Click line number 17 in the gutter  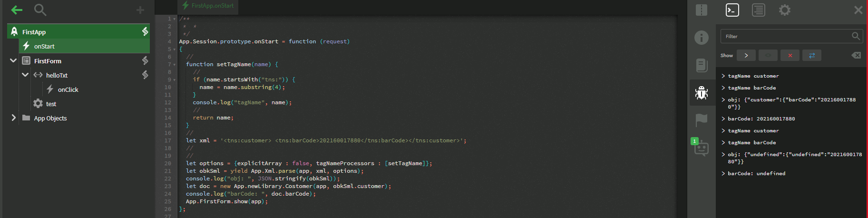point(167,141)
